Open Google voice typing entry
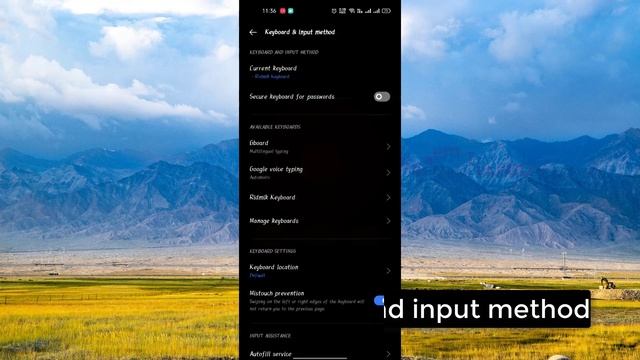640x360 pixels. pyautogui.click(x=320, y=173)
